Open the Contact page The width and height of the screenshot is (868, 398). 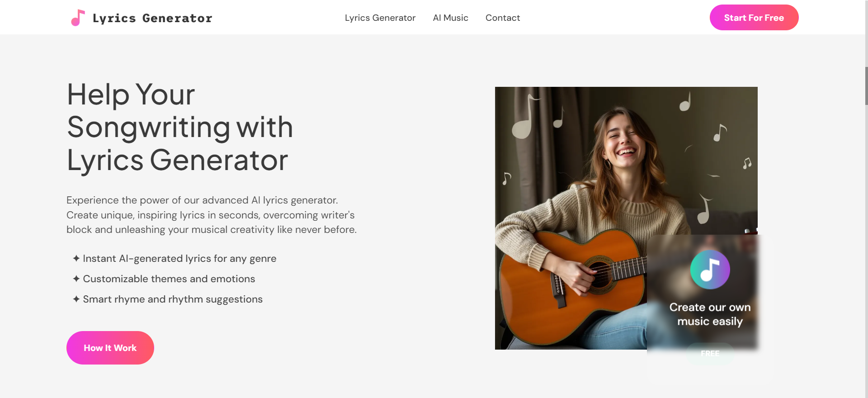click(502, 18)
